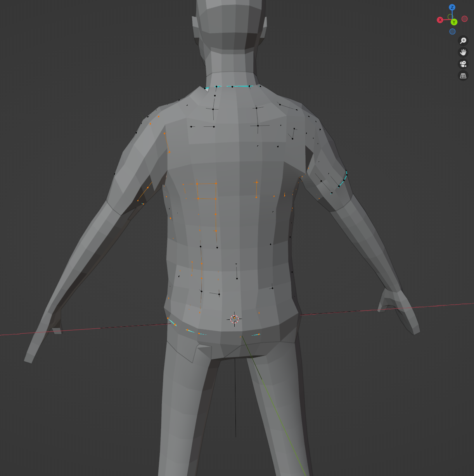Click the red X axis gizmo handle

(440, 20)
